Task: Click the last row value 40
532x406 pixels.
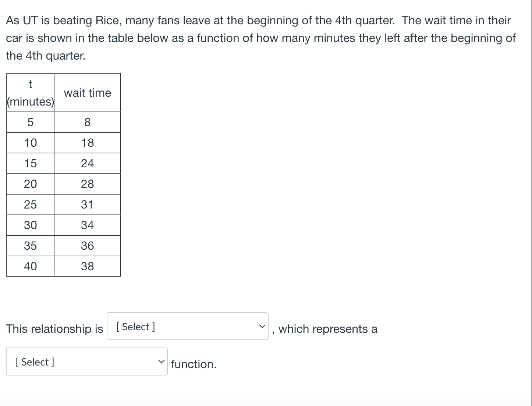Action: click(x=30, y=266)
